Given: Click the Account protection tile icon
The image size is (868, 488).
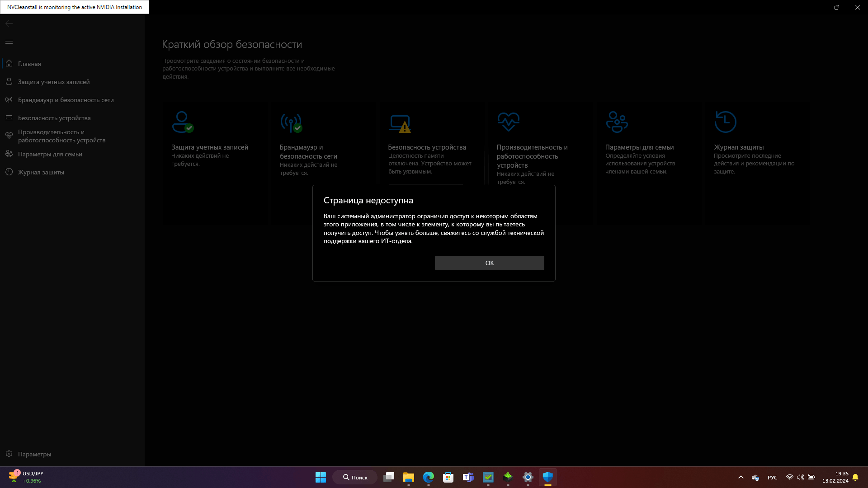Looking at the screenshot, I should [x=182, y=122].
